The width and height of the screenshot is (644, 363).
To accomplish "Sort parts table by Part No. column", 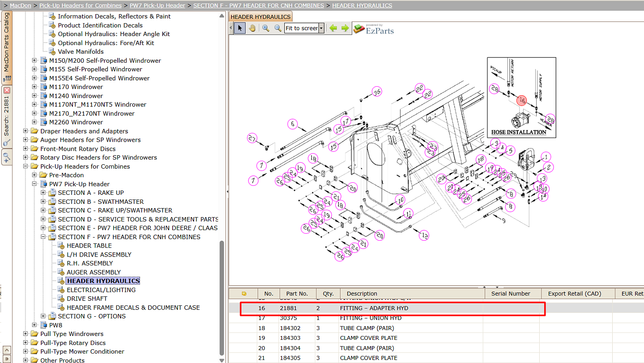I will pyautogui.click(x=297, y=293).
